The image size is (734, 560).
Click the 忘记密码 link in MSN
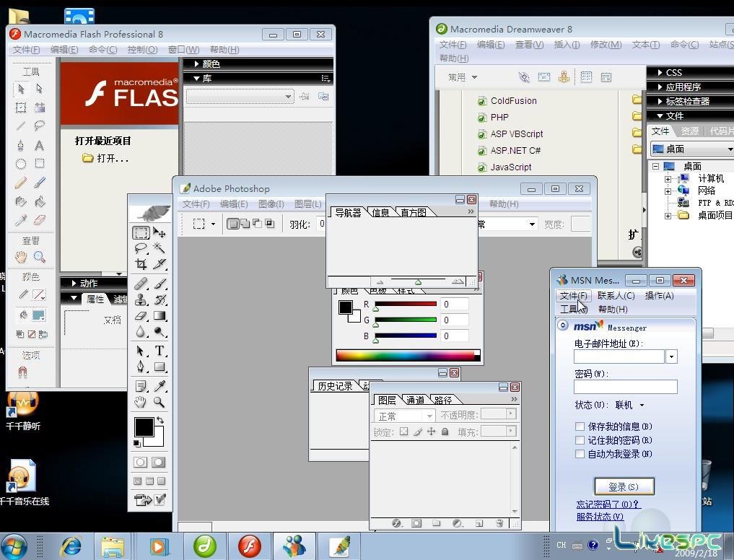[606, 504]
